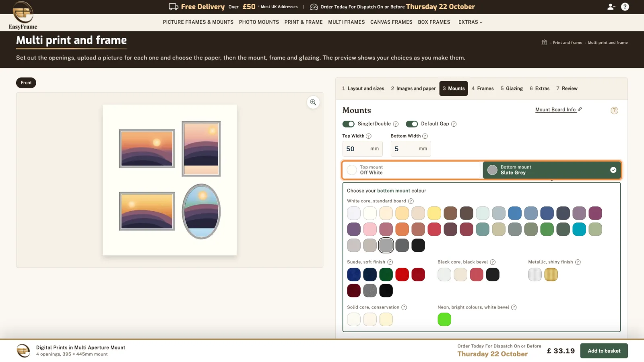Click the Front view button
Screen dimensions: 644x362
pyautogui.click(x=26, y=83)
